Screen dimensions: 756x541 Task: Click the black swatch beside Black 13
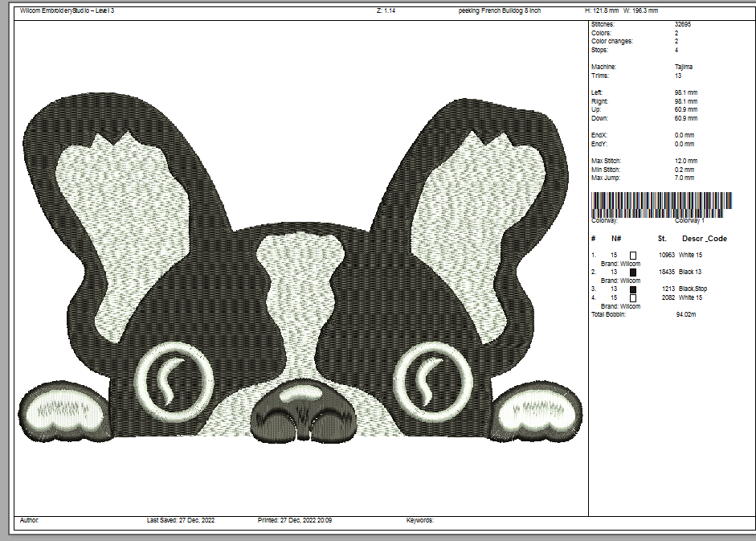coord(633,273)
